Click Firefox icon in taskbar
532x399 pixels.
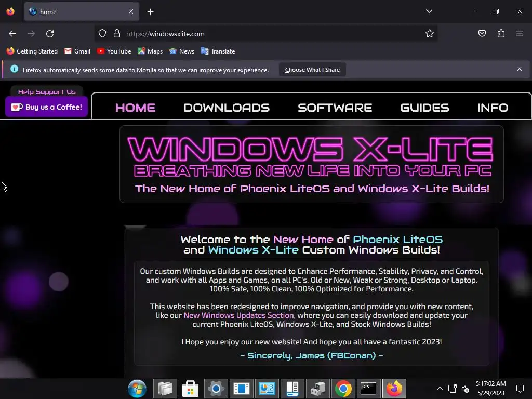pyautogui.click(x=394, y=389)
